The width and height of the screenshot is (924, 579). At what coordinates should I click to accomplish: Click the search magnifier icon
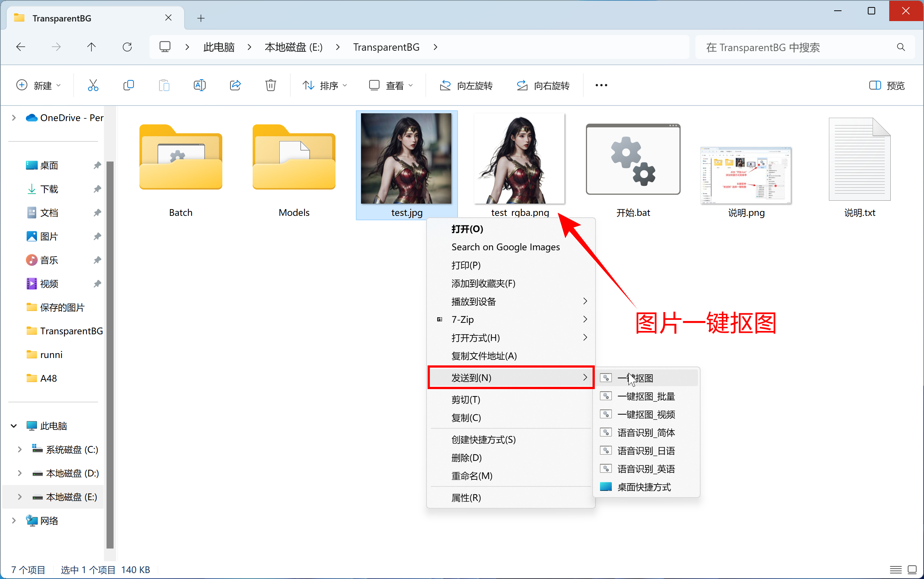[901, 47]
